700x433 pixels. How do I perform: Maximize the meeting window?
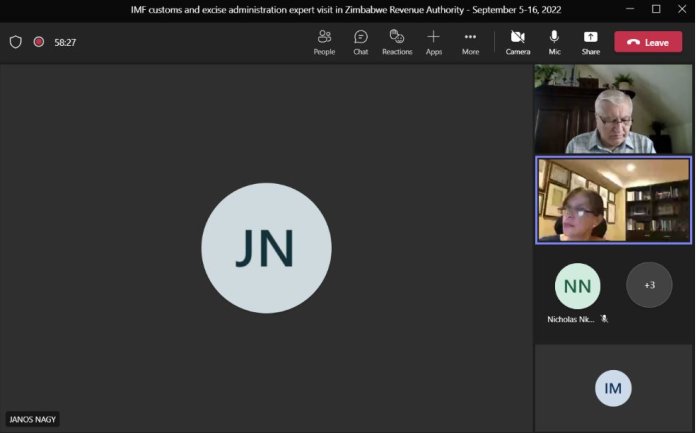[x=656, y=9]
